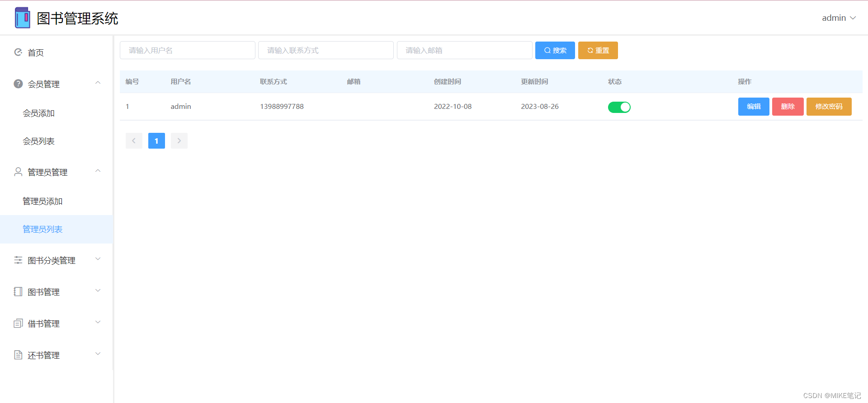Focus the 请输入用户名 input field

click(x=188, y=50)
